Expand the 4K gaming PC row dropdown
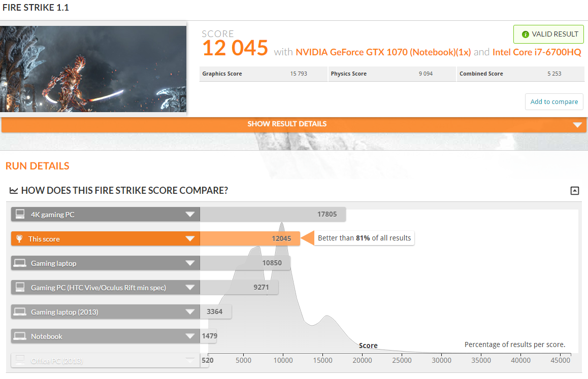Image resolution: width=588 pixels, height=379 pixels. tap(190, 215)
